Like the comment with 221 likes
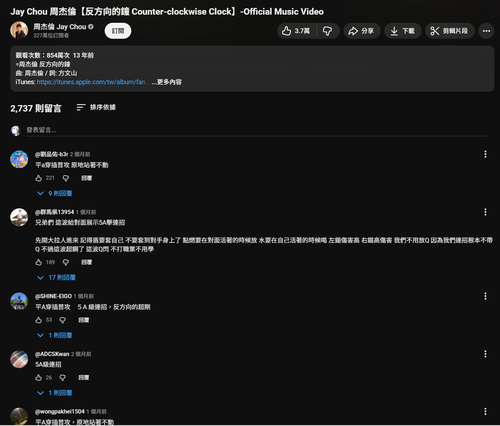500x426 pixels. pos(39,178)
